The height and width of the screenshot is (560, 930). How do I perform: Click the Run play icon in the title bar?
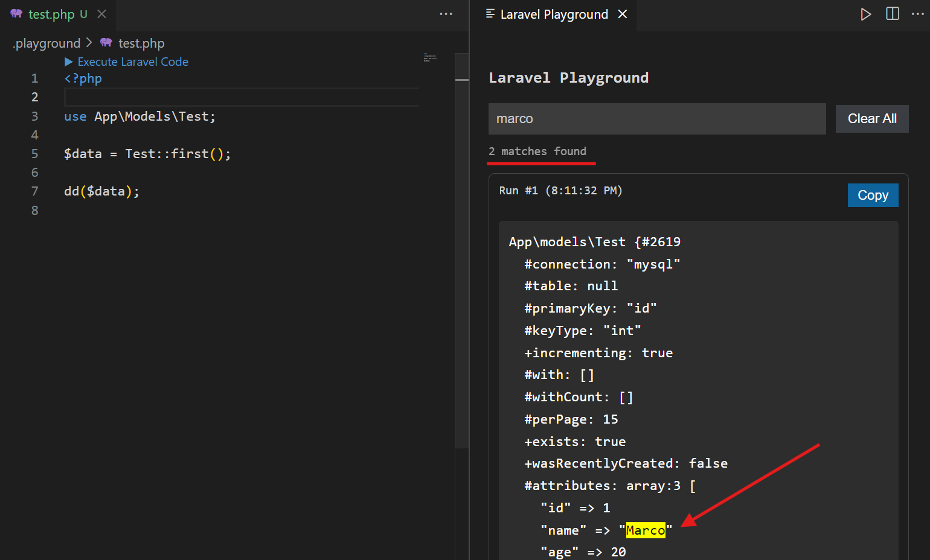(865, 14)
